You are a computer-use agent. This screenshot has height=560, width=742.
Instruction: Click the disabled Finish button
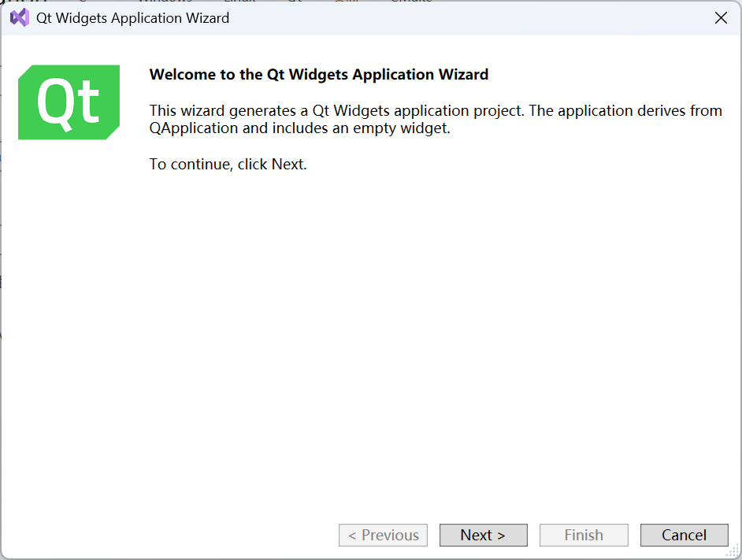point(584,535)
